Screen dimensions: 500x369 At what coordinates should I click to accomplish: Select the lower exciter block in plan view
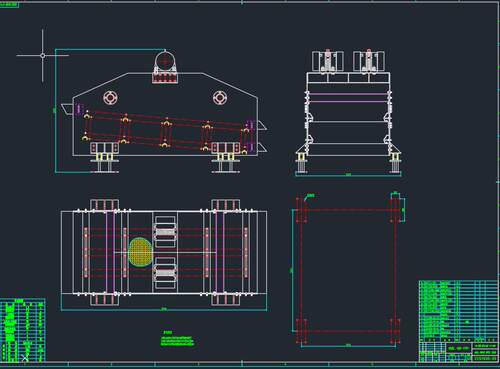[x=165, y=273]
